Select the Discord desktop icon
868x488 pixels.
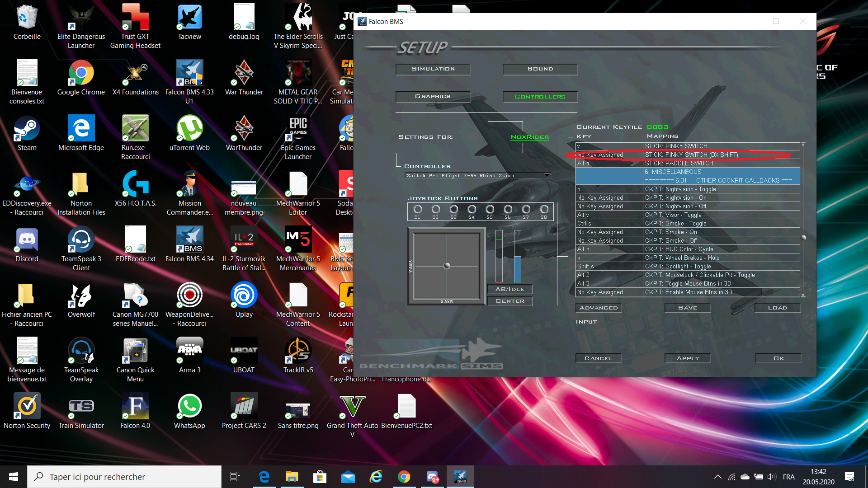(27, 245)
